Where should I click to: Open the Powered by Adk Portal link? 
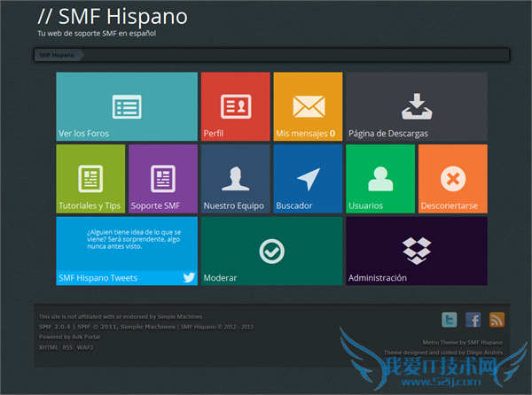[69, 337]
